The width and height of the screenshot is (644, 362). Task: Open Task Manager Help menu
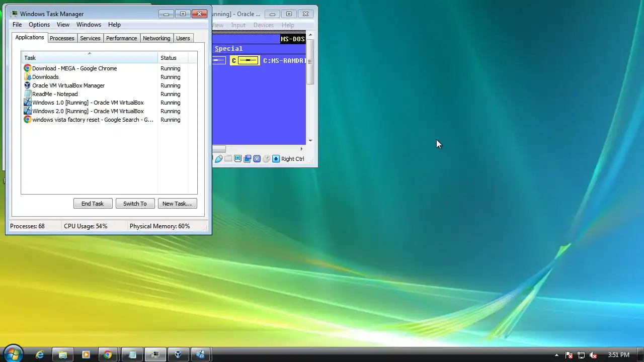coord(114,25)
